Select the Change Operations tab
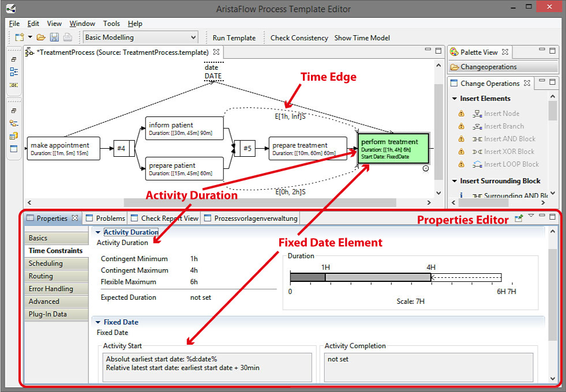Image resolution: width=566 pixels, height=392 pixels. coord(489,84)
